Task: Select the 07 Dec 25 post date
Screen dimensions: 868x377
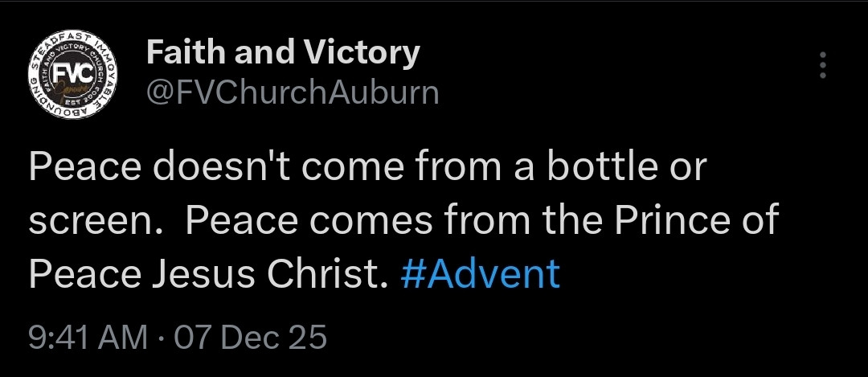Action: [x=250, y=337]
